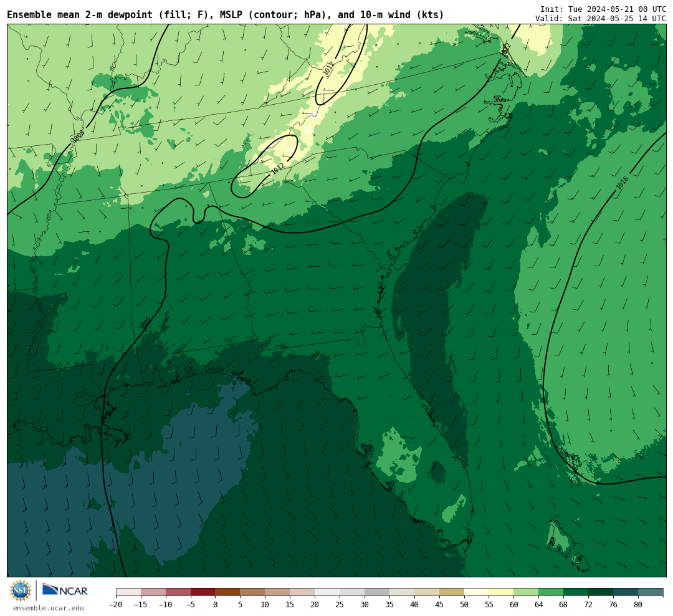Click the colorbar tick label -15

click(x=141, y=605)
